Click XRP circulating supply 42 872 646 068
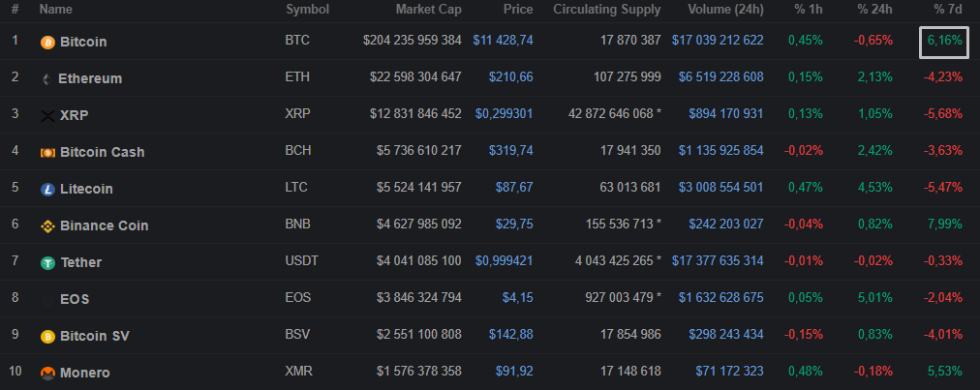The image size is (980, 390). (615, 114)
